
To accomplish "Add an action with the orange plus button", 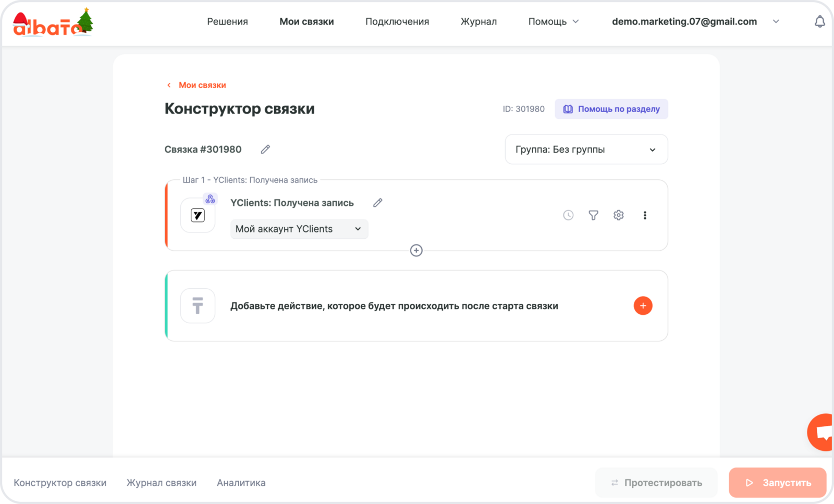I will 643,306.
